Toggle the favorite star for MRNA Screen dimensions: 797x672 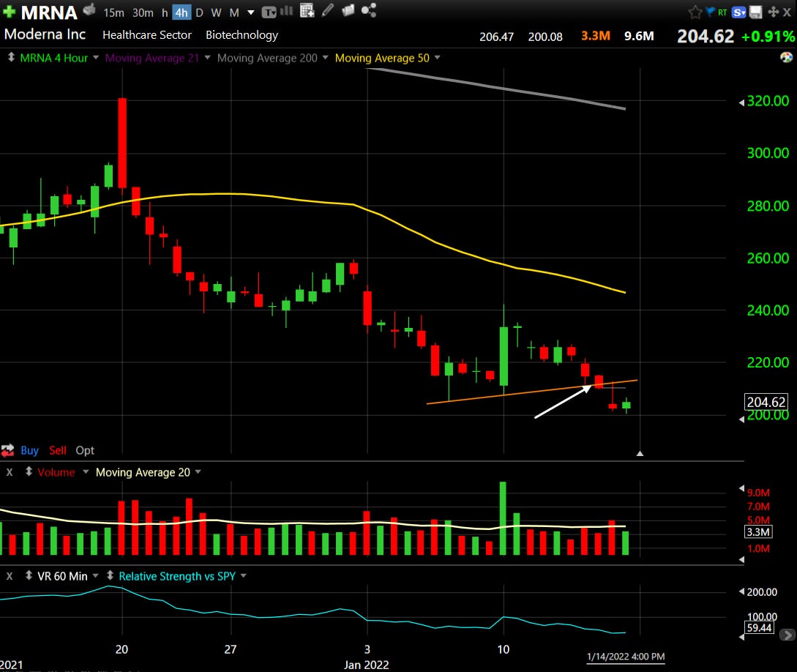point(695,12)
